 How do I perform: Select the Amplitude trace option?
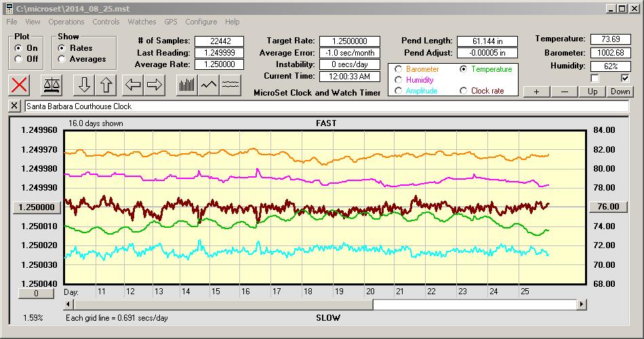[398, 91]
